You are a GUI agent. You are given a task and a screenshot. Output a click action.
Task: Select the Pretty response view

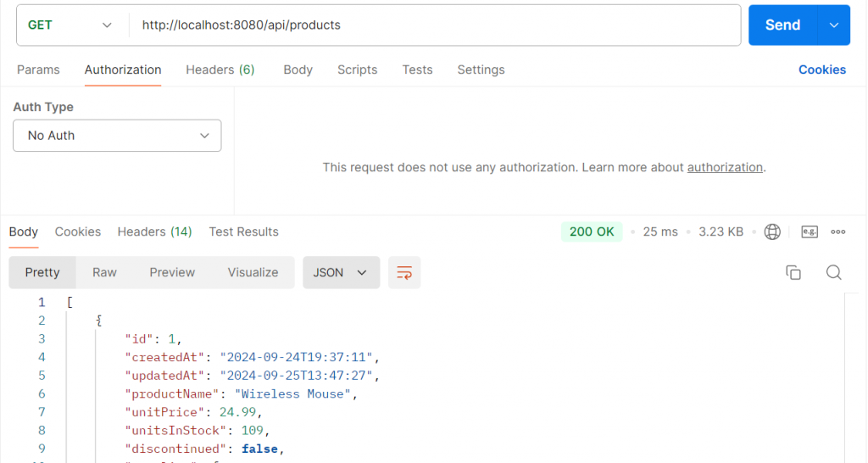click(42, 272)
